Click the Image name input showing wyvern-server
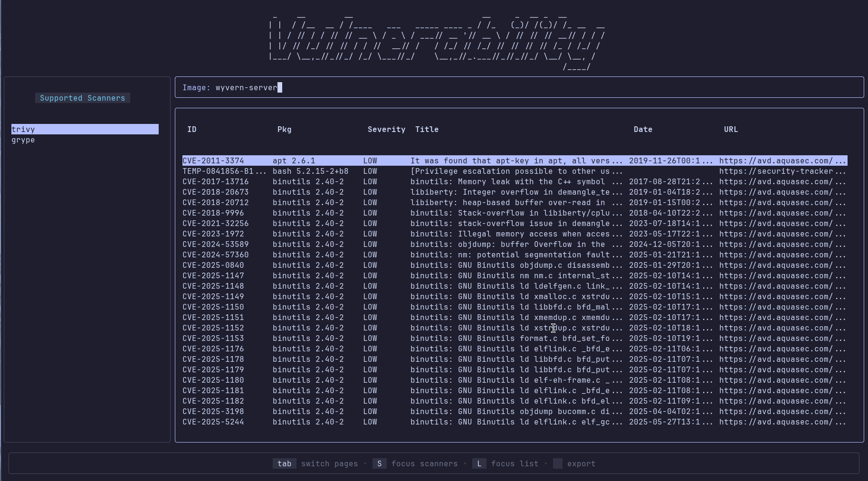The width and height of the screenshot is (868, 481). point(247,87)
